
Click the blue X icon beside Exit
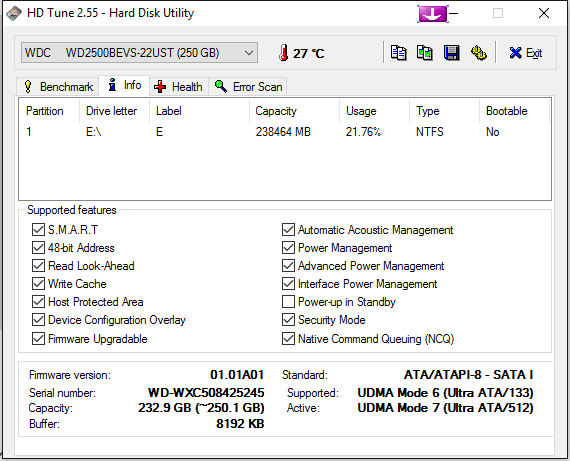tap(515, 53)
